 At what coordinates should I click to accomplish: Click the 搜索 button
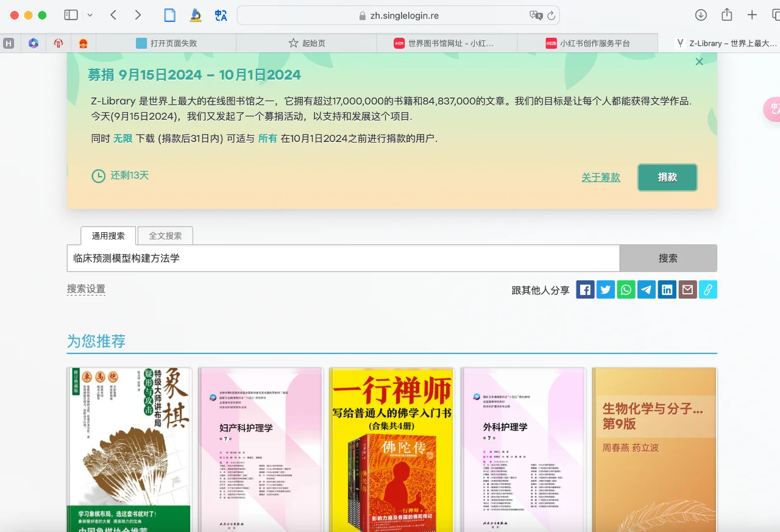(668, 258)
